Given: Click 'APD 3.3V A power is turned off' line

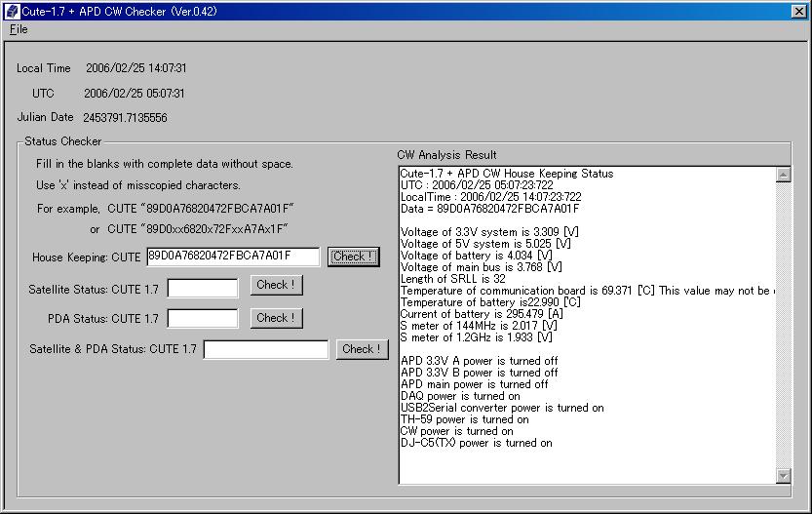Looking at the screenshot, I should tap(479, 361).
